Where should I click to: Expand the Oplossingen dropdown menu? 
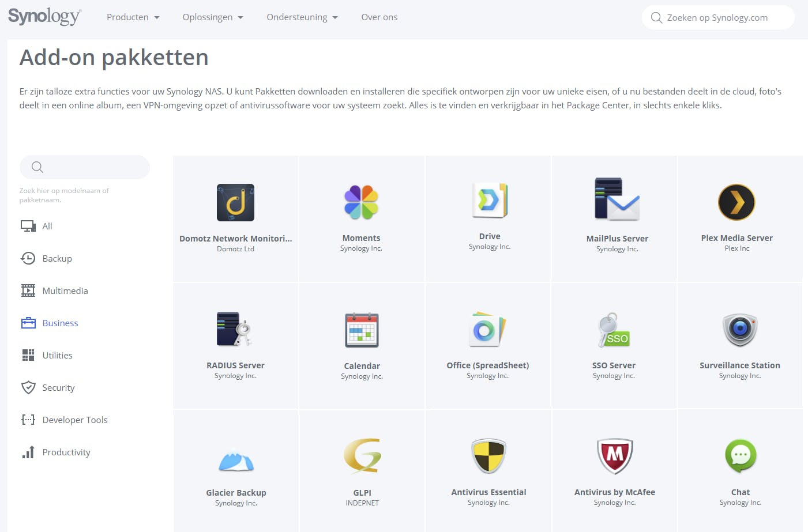click(213, 17)
